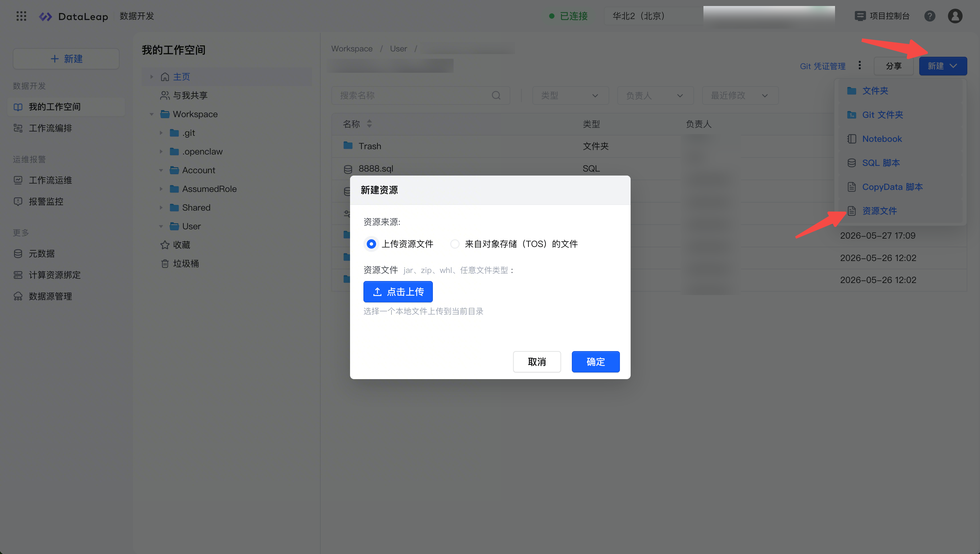This screenshot has width=980, height=554.
Task: Click the sidebar + 新建 button
Action: (66, 59)
